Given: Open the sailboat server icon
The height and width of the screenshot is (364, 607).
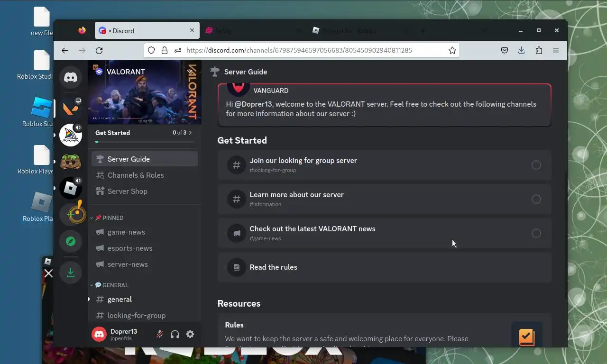Looking at the screenshot, I should [71, 136].
